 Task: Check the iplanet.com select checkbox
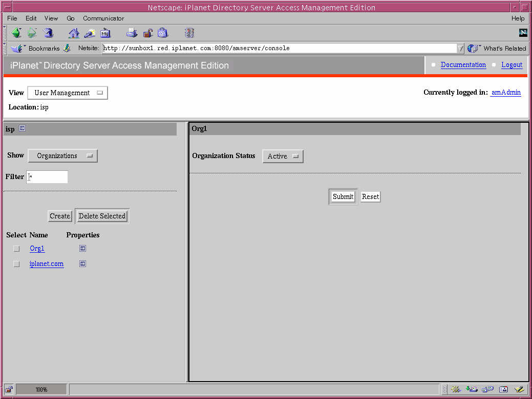[16, 264]
